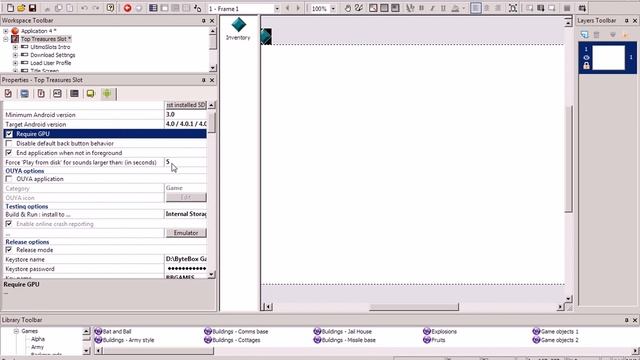The width and height of the screenshot is (640, 360).
Task: Go to the previous frame arrow
Action: pos(287,8)
